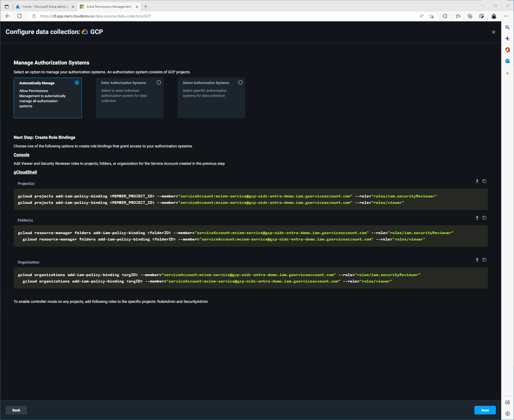
Task: Select Automatically Manage radio option
Action: coord(77,83)
